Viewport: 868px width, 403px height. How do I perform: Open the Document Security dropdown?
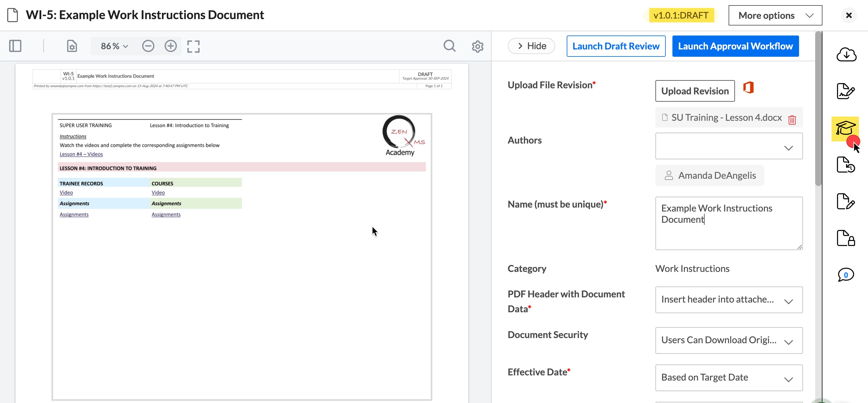(x=729, y=340)
